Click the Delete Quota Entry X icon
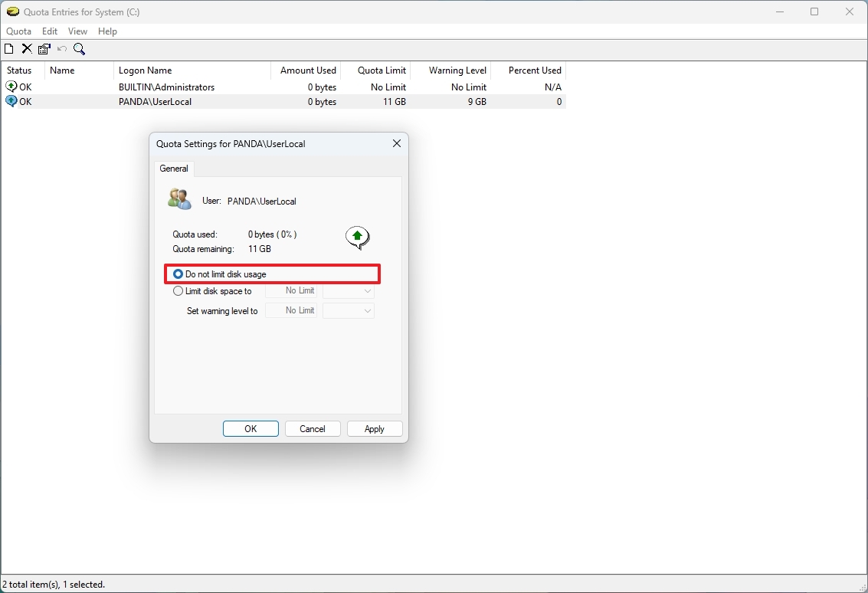 click(27, 49)
